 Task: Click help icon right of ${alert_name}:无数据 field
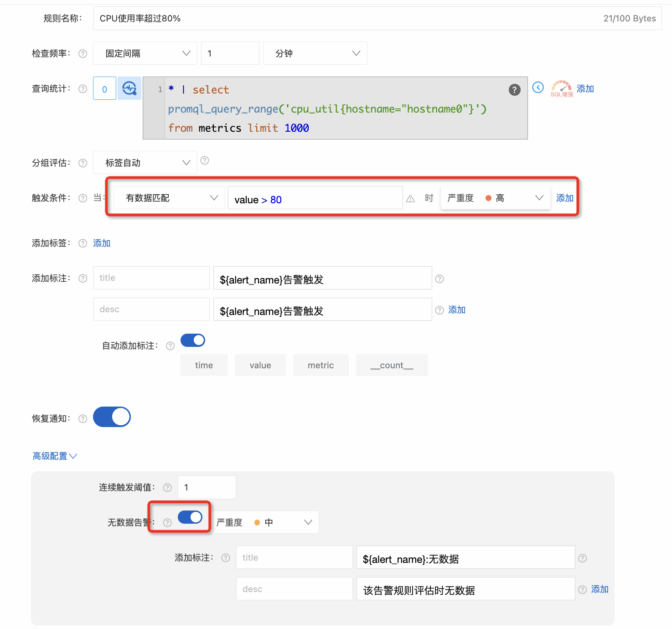click(583, 558)
